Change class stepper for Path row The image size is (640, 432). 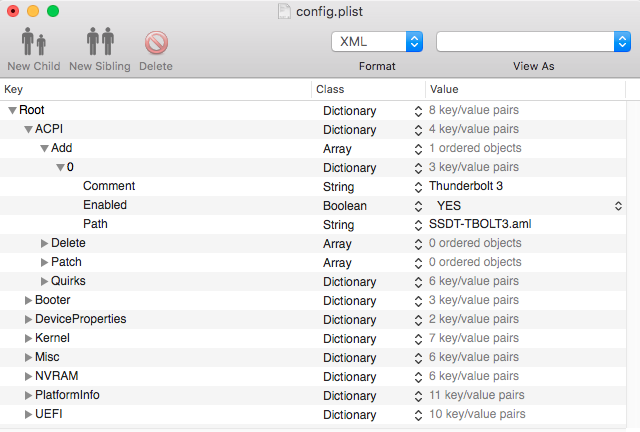point(418,224)
